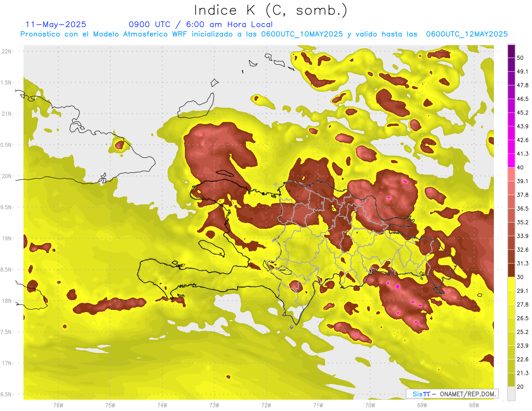Click colorbar value "21.3"
This screenshot has width=532, height=411.
[523, 373]
